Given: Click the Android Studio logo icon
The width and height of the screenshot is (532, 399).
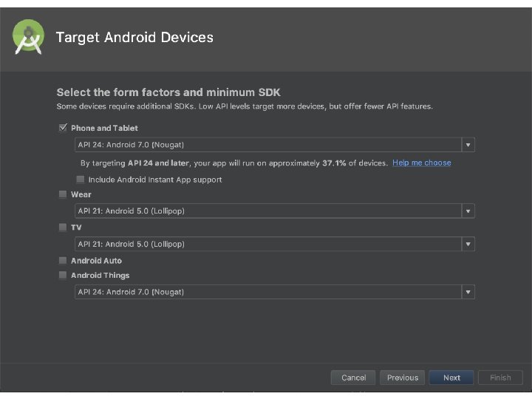Looking at the screenshot, I should click(28, 37).
